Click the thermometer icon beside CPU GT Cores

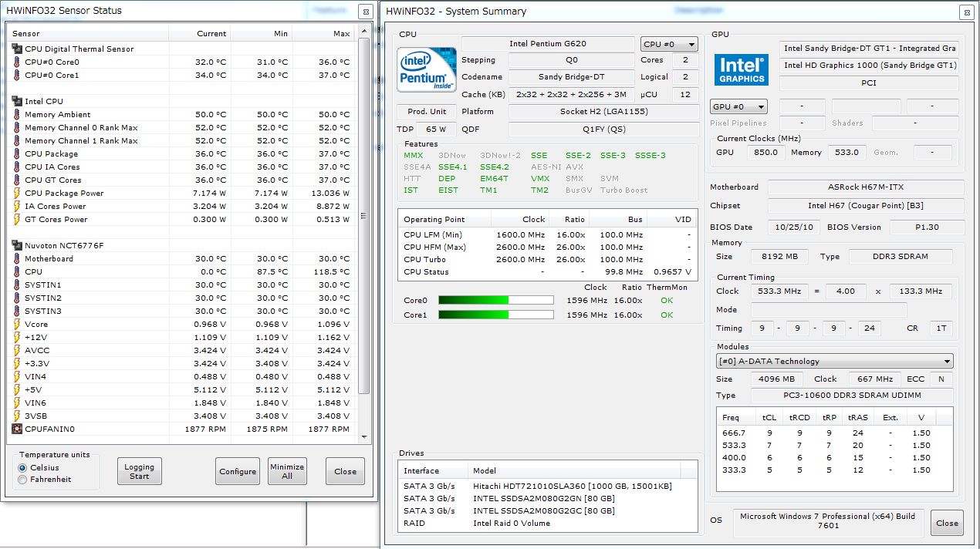click(17, 180)
